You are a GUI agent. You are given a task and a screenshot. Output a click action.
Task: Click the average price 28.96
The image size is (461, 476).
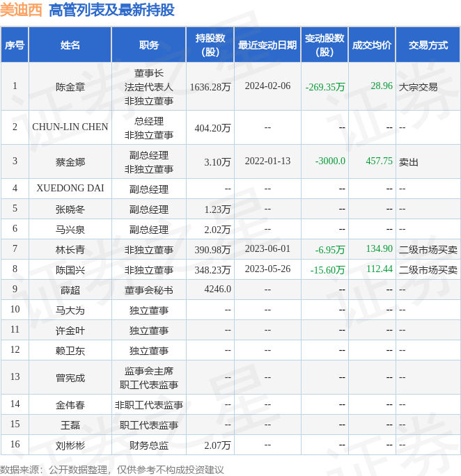tap(382, 86)
